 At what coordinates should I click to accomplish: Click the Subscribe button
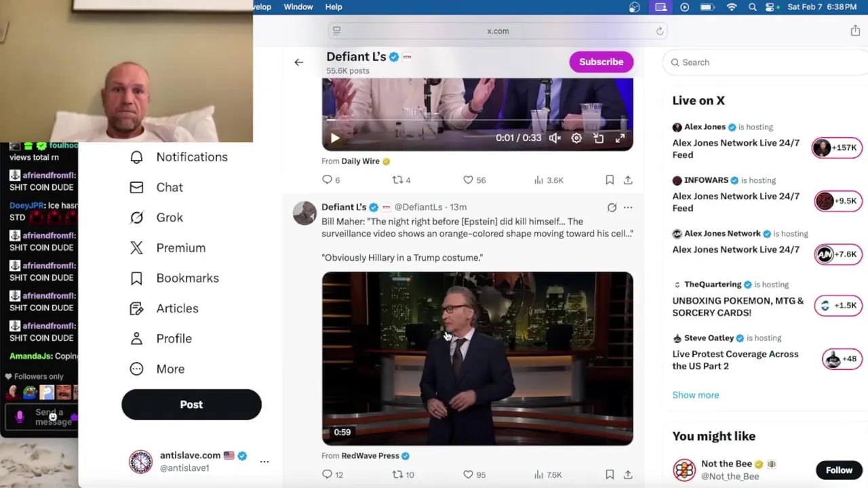click(x=601, y=62)
